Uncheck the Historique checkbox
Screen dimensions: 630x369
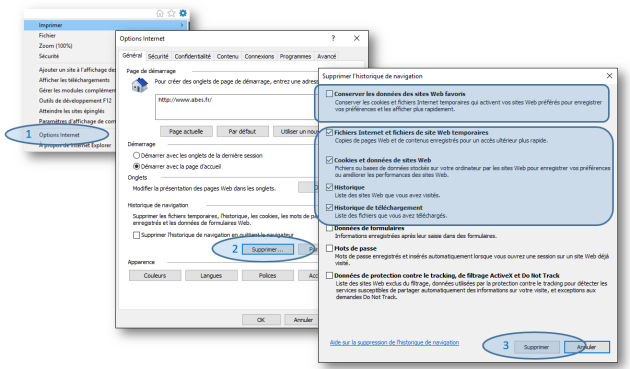pyautogui.click(x=329, y=187)
